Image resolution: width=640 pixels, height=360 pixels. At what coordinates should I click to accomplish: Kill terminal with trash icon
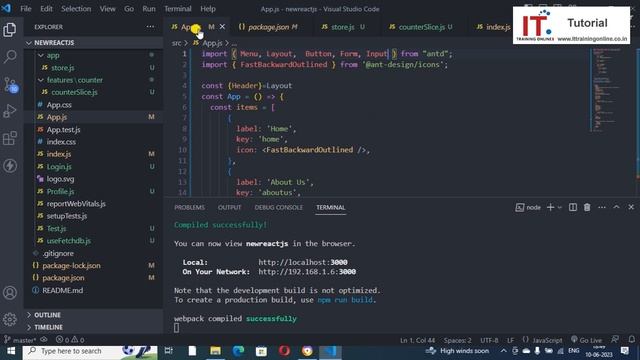[587, 207]
